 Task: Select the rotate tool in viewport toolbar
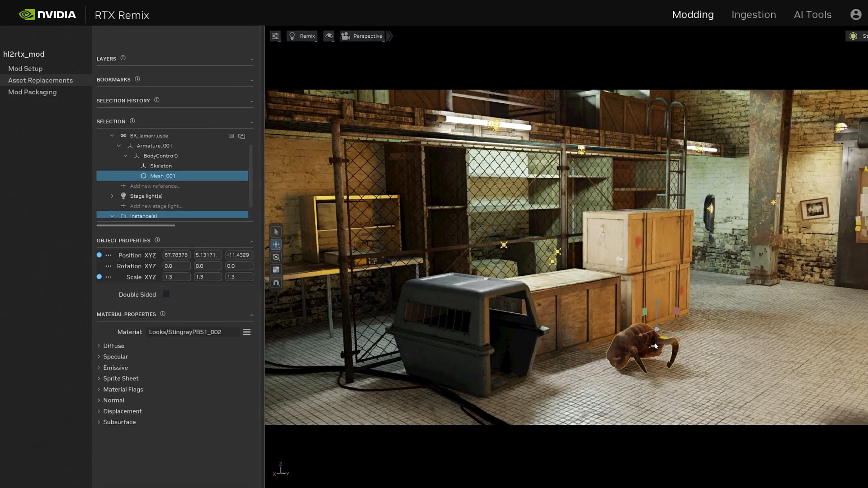point(276,257)
